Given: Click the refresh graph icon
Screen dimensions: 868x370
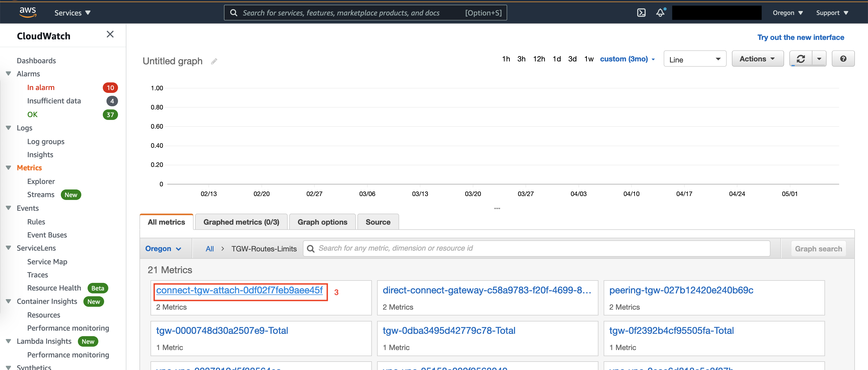Looking at the screenshot, I should [801, 59].
